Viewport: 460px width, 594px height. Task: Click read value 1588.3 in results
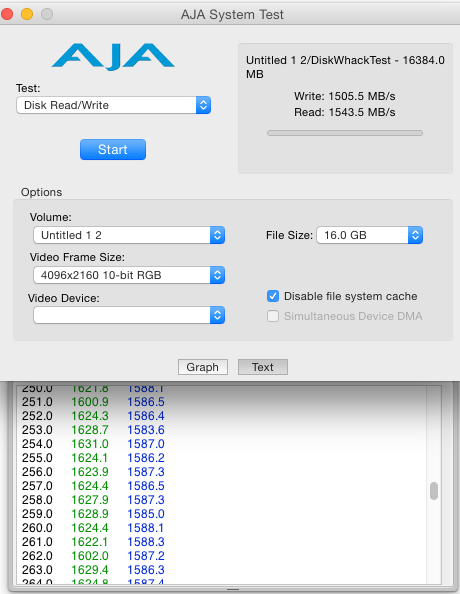point(146,542)
